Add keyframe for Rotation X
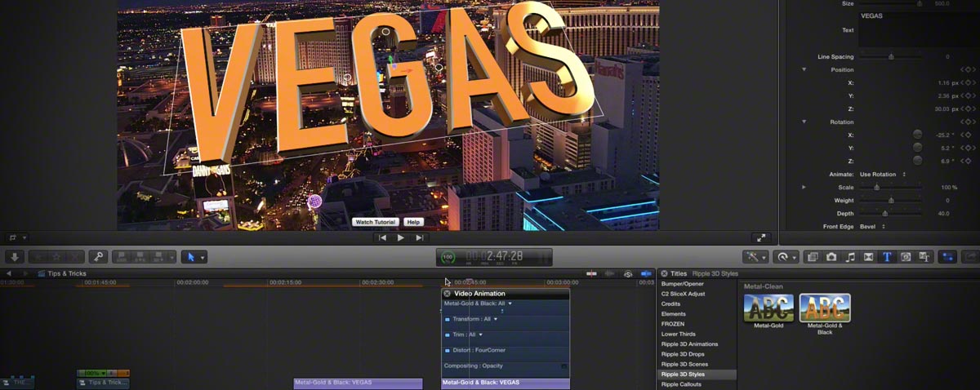The height and width of the screenshot is (390, 980). [968, 135]
